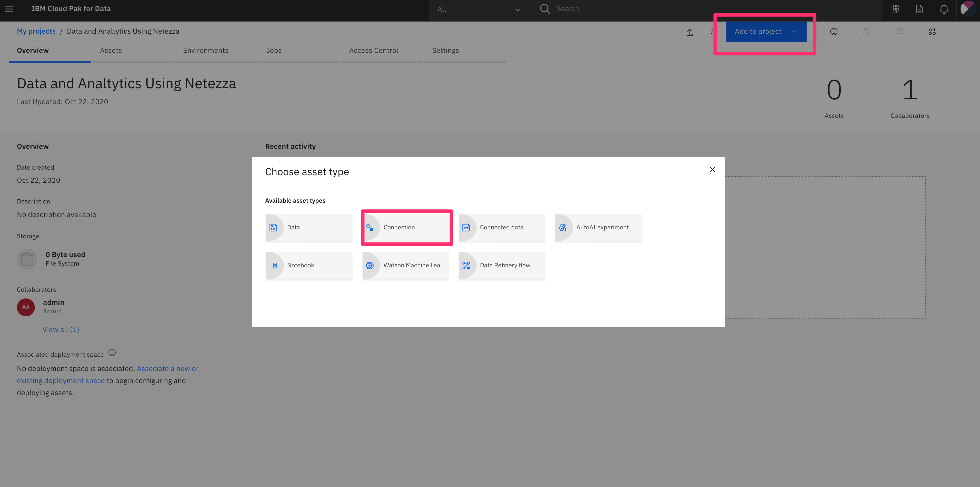Choose the Connection asset type
The image size is (980, 487).
click(406, 227)
